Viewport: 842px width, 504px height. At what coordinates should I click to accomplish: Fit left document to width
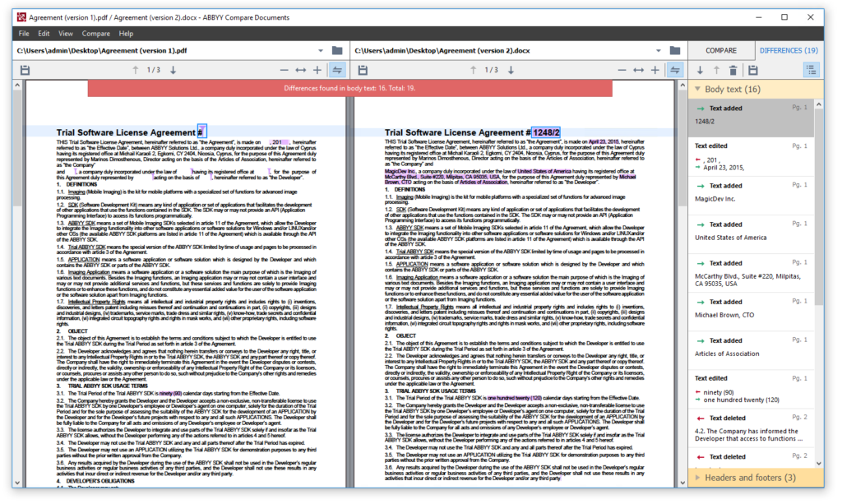click(301, 71)
